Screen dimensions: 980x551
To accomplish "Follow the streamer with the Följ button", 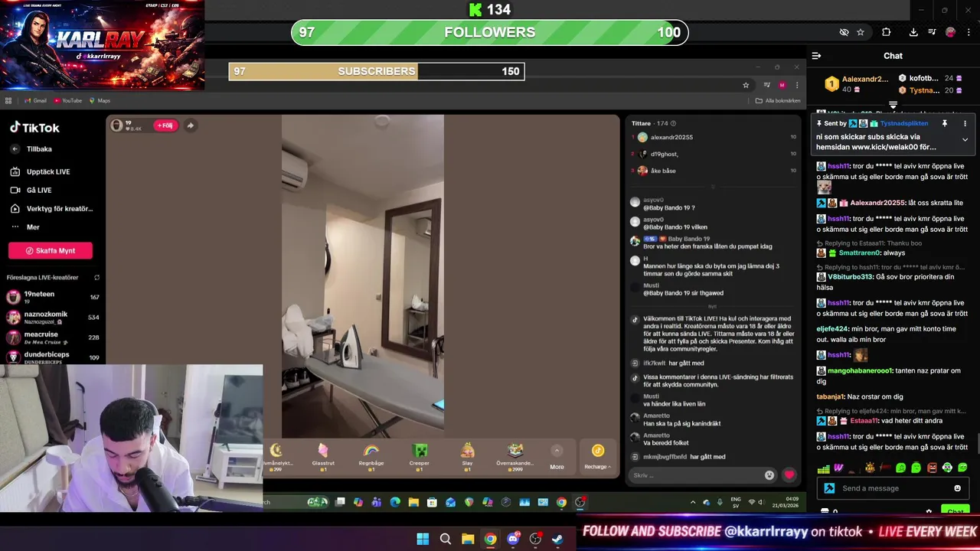I will pyautogui.click(x=165, y=126).
